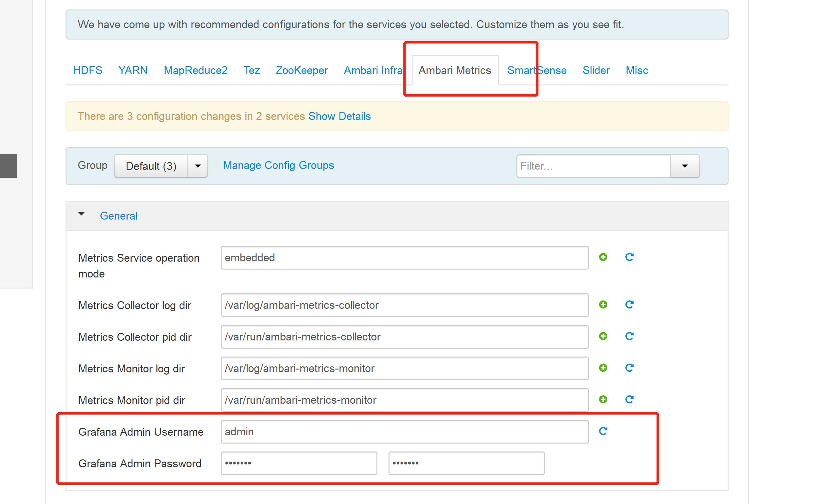Switch to the SmartSense tab
The width and height of the screenshot is (828, 504).
[x=536, y=70]
